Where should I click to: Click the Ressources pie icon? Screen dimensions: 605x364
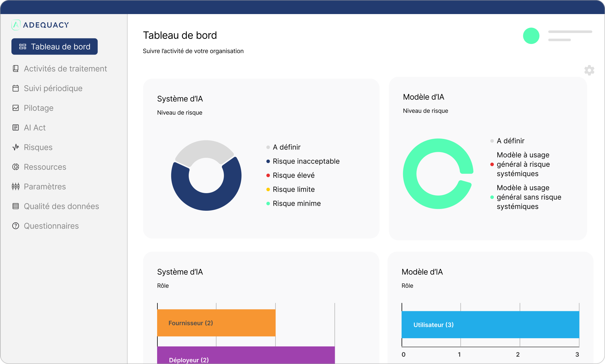16,167
